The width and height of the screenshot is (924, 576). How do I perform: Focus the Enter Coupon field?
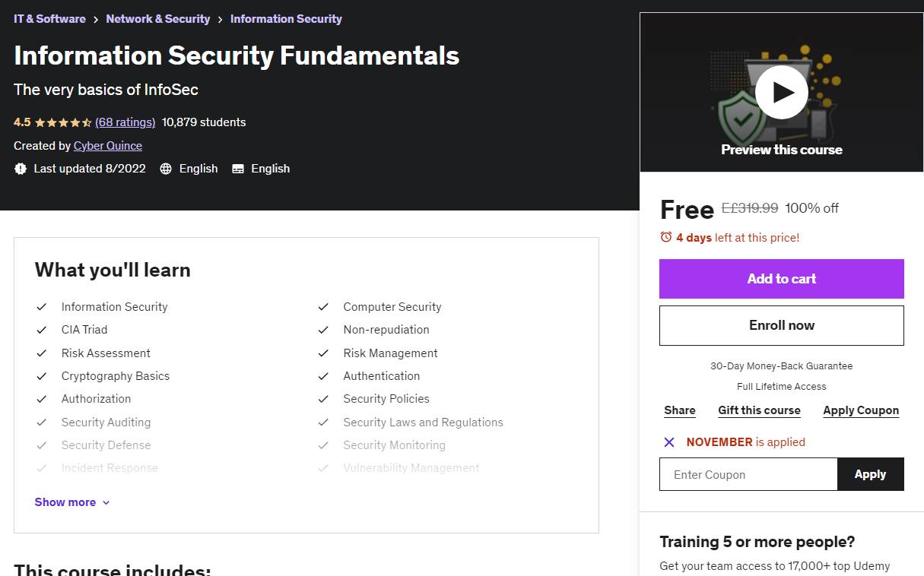748,474
